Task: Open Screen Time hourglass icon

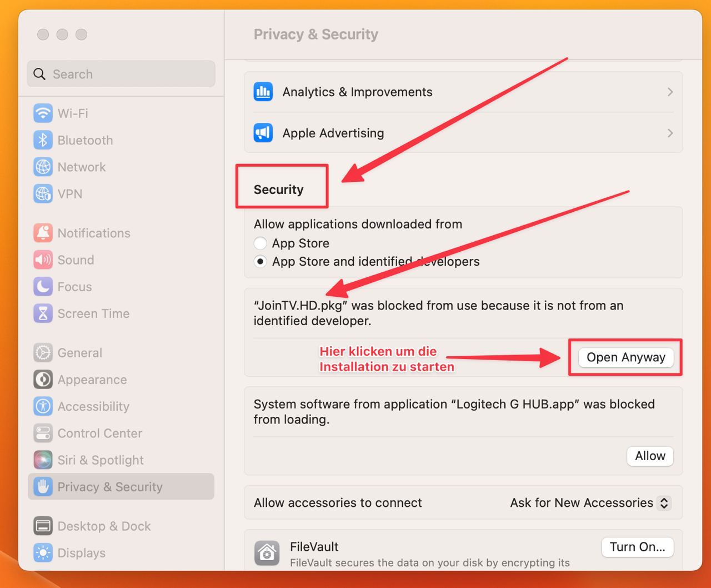Action: click(x=43, y=313)
